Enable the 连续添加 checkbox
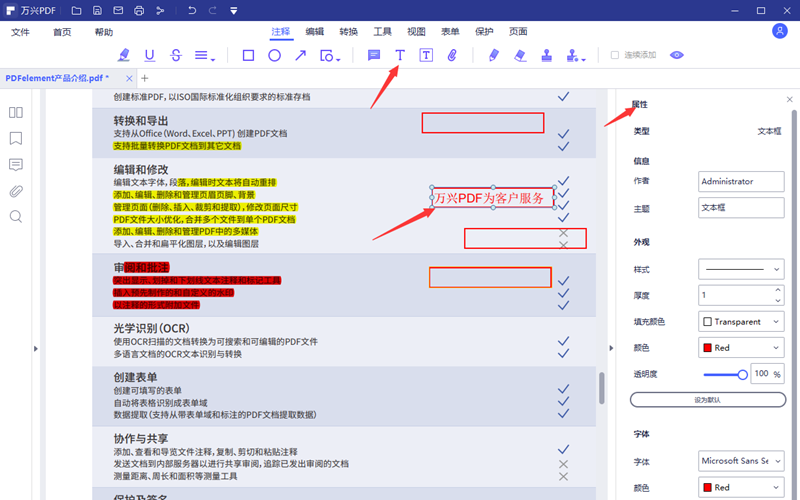 (615, 55)
